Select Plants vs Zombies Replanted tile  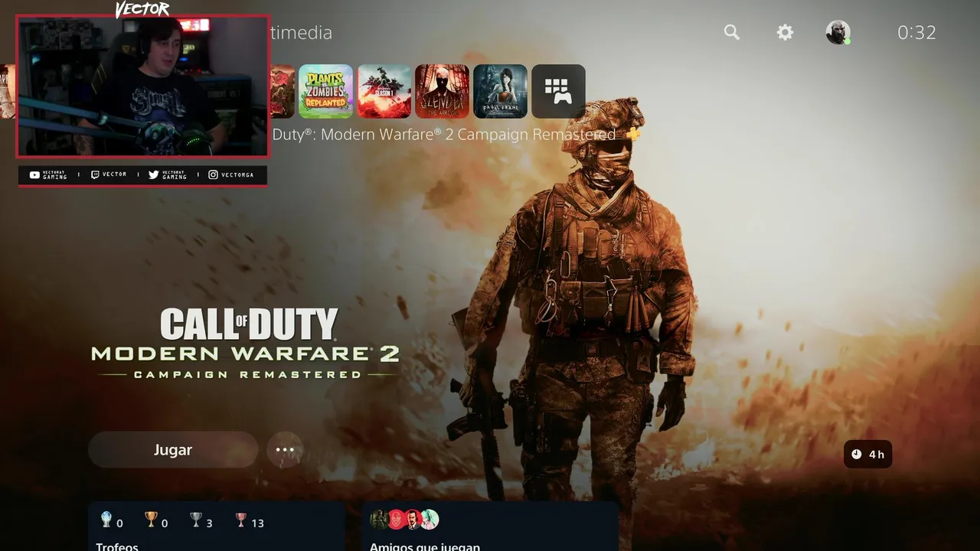[326, 91]
